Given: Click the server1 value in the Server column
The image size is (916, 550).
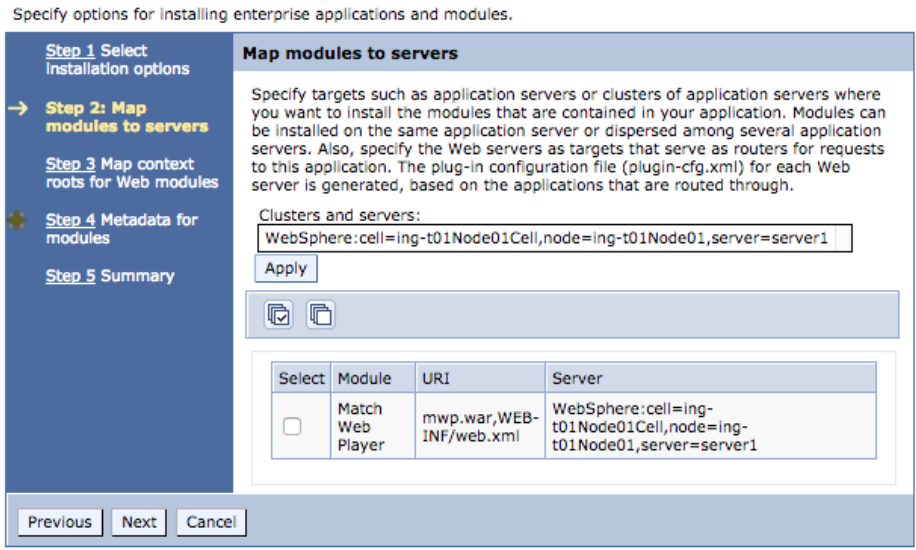Looking at the screenshot, I should pyautogui.click(x=710, y=426).
